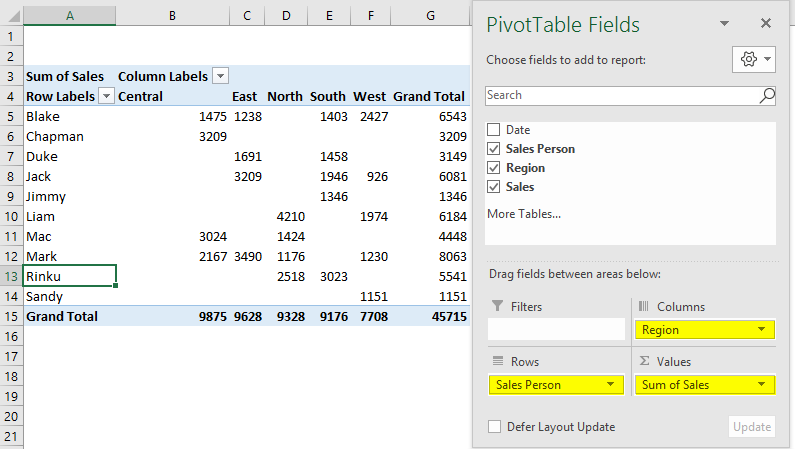The image size is (795, 449).
Task: Click the Grand Total row label
Action: 69,316
